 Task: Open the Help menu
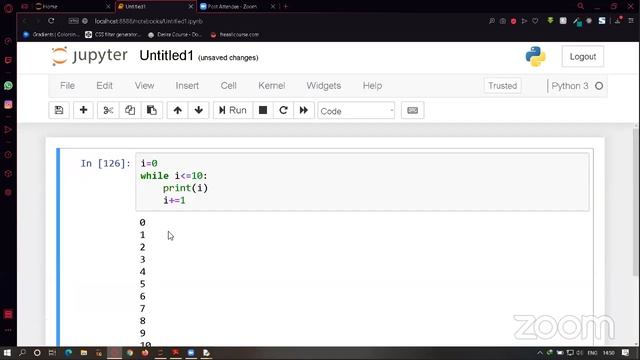coord(372,86)
